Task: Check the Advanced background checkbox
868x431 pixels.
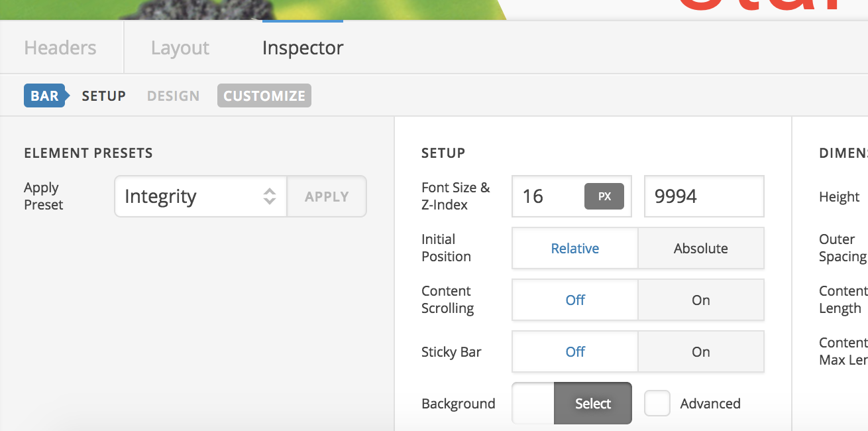Action: [657, 403]
